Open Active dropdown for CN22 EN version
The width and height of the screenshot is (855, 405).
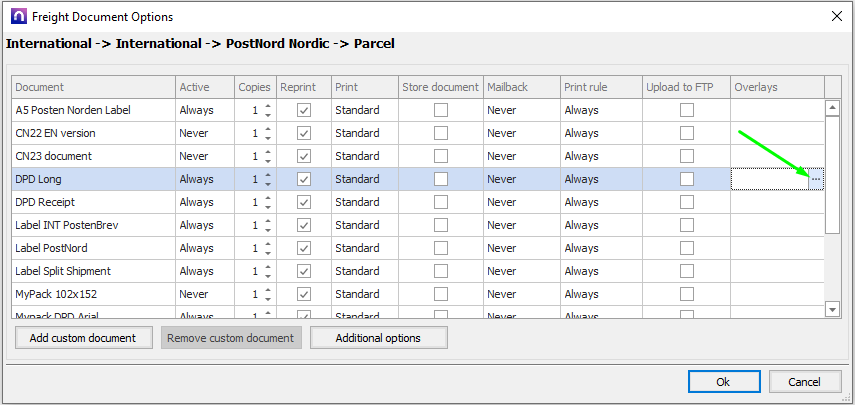click(x=204, y=133)
